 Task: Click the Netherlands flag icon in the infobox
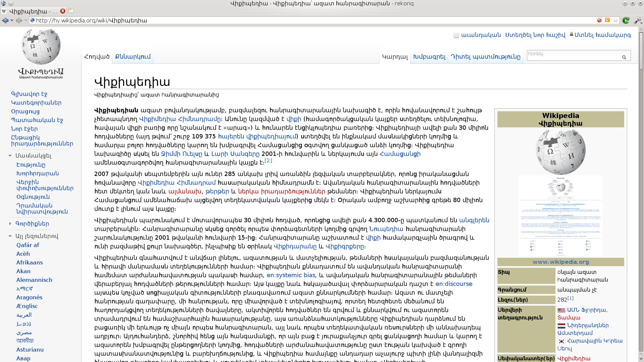coord(561,326)
